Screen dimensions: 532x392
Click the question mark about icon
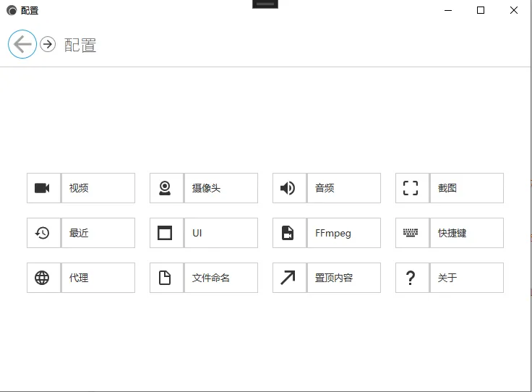point(411,278)
